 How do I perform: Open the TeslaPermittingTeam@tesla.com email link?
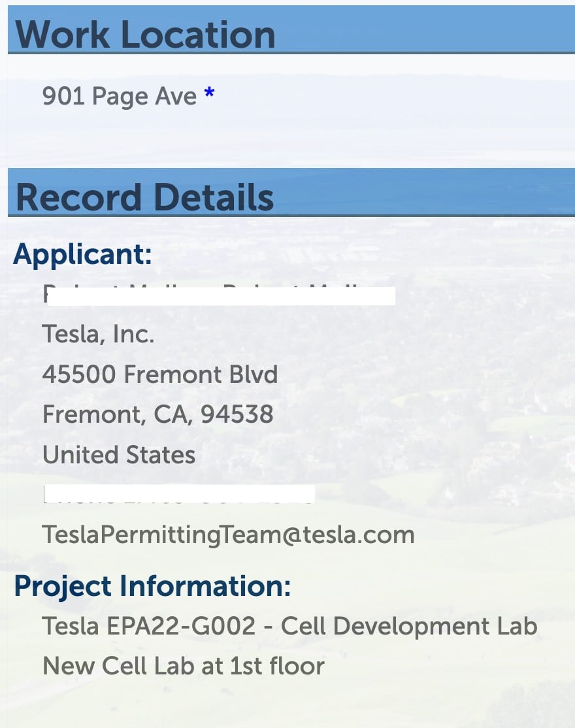pyautogui.click(x=228, y=535)
